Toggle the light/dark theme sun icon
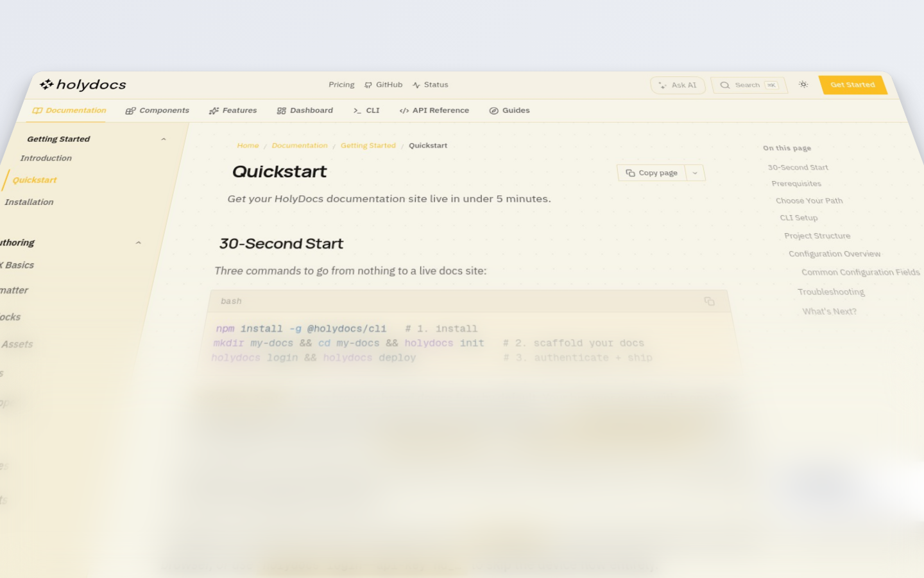924x578 pixels. coord(803,85)
